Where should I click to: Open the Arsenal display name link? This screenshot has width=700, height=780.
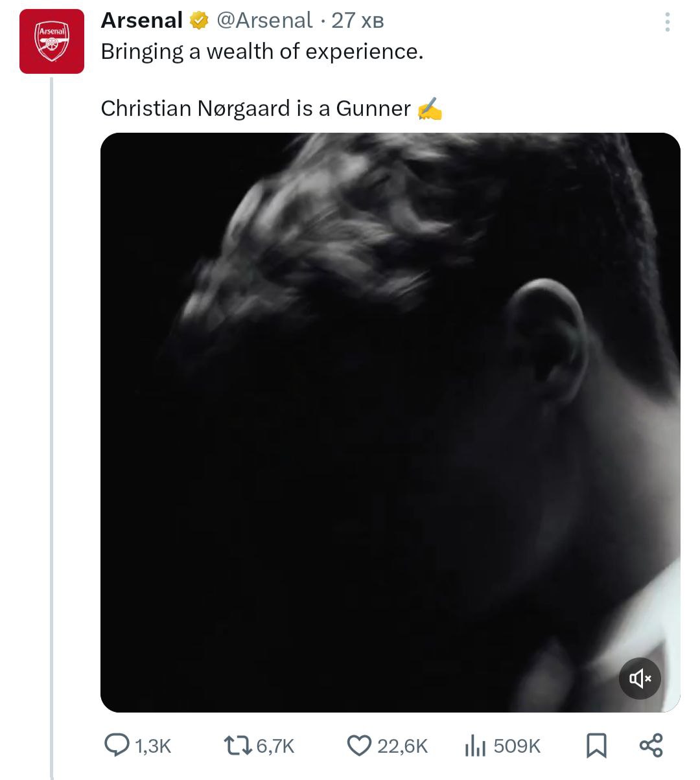point(141,21)
